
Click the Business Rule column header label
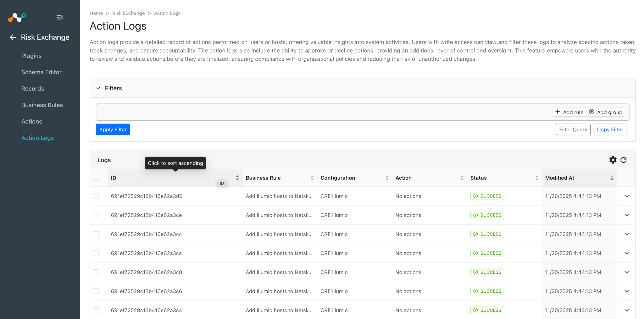tap(263, 178)
